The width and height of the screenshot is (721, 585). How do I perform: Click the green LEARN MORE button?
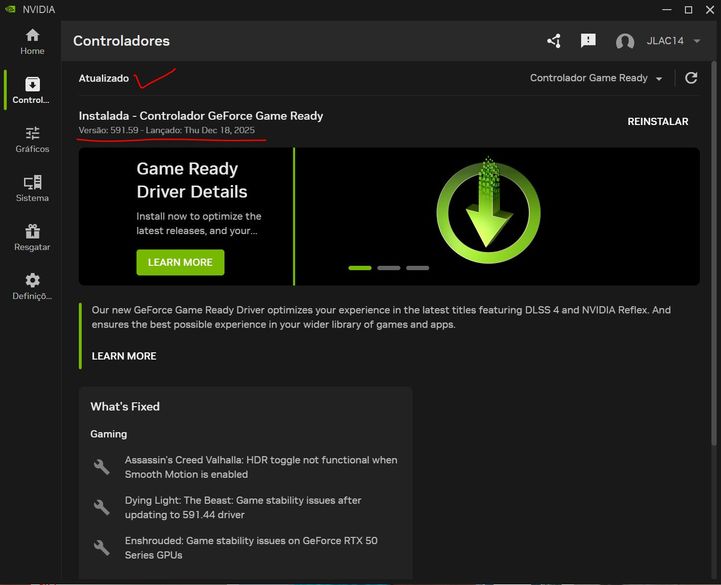pyautogui.click(x=180, y=262)
